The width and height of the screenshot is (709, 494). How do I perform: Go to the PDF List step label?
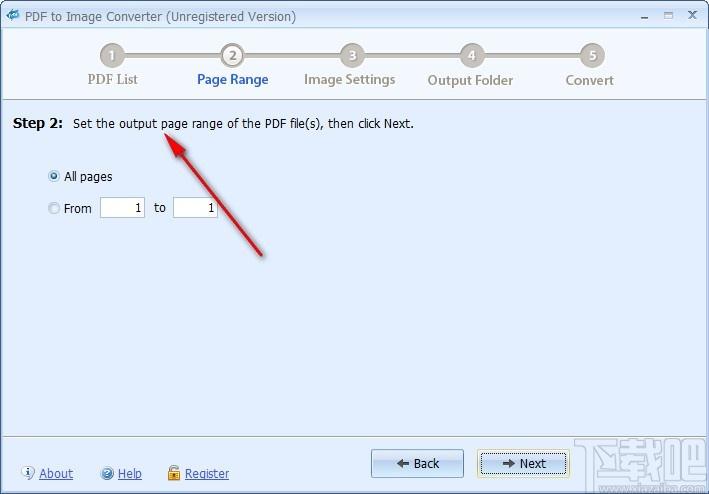point(113,79)
